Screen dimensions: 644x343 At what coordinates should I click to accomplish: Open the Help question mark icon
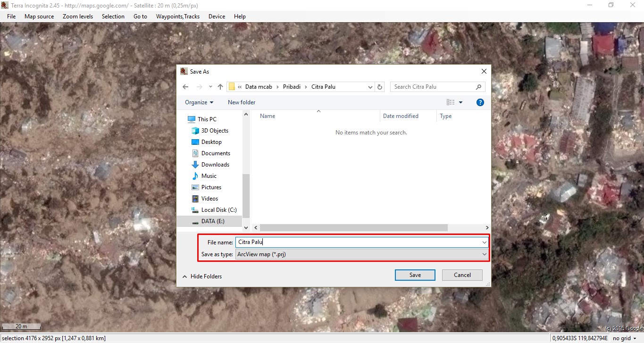click(480, 102)
